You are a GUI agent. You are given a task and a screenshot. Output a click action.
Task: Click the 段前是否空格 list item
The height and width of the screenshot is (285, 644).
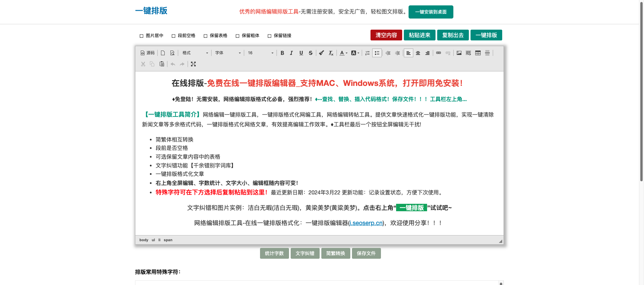pos(172,148)
